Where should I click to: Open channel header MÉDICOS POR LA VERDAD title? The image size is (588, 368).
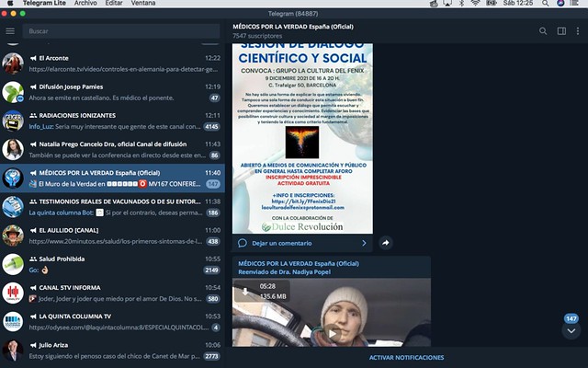pyautogui.click(x=293, y=27)
